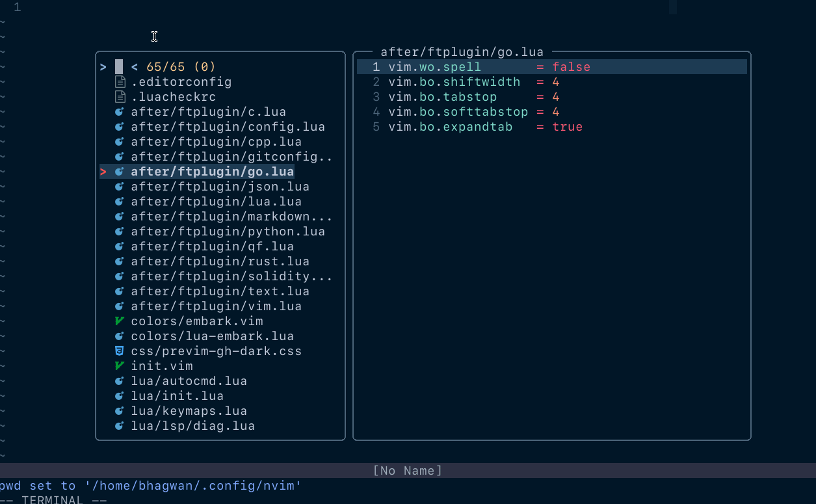Click the Lua icon beside lua/init.lua

point(120,396)
